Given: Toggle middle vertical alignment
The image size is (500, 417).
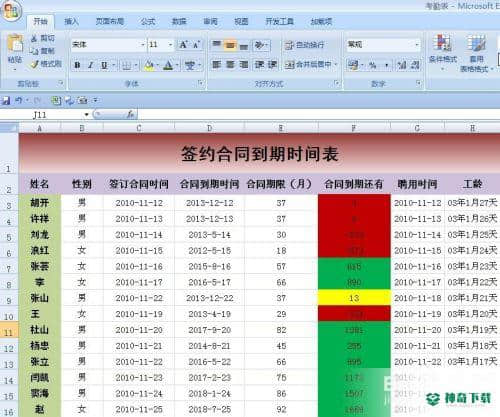Looking at the screenshot, I should pyautogui.click(x=230, y=45).
